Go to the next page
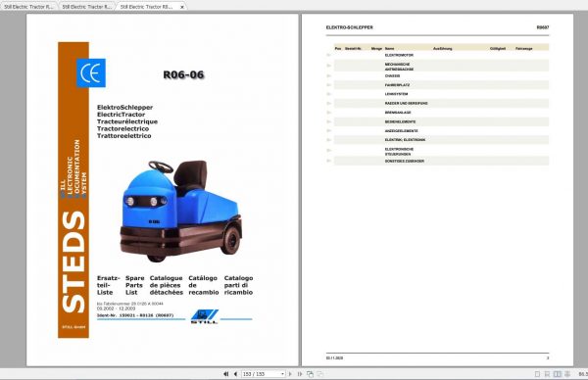Viewport: 588px width, 380px height. tap(290, 374)
